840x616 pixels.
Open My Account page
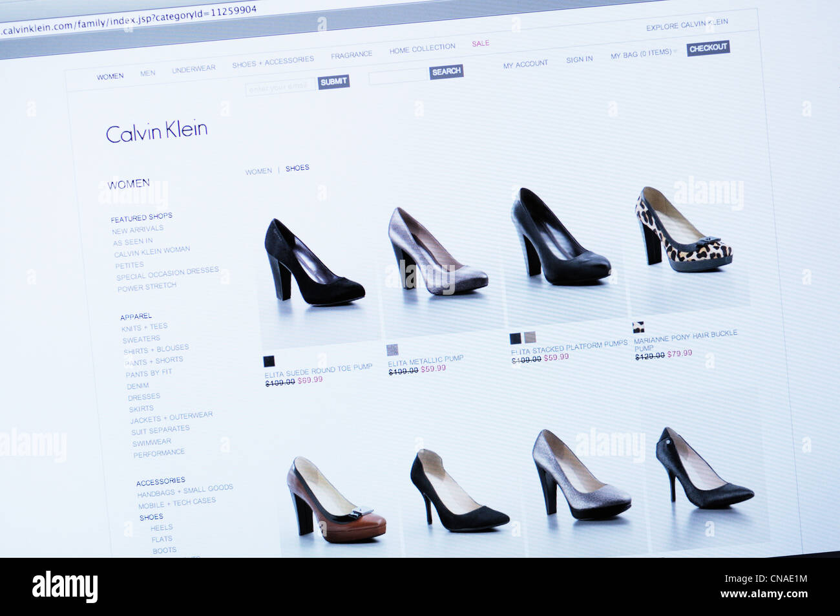tap(525, 64)
